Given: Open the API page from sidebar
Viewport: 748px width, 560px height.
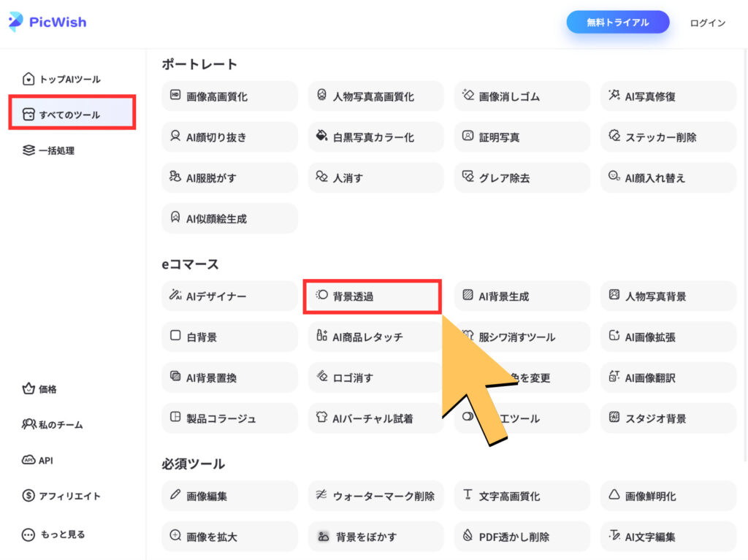Looking at the screenshot, I should (45, 461).
